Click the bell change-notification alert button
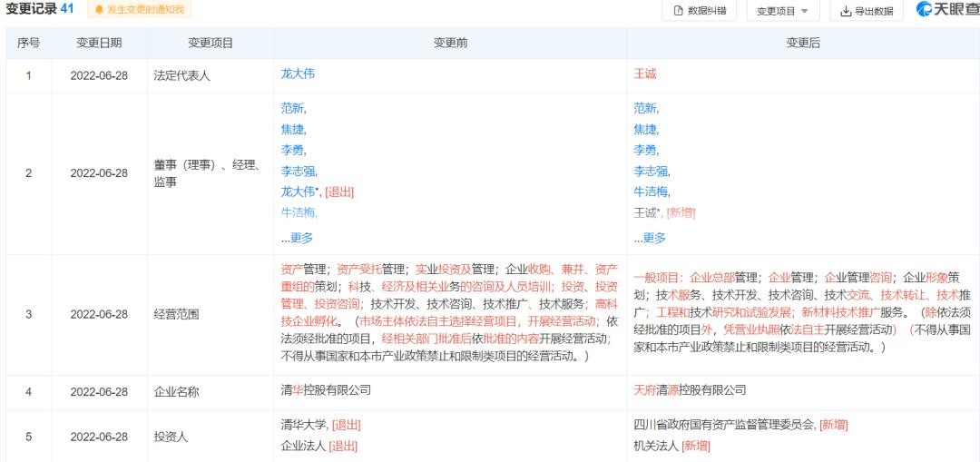This screenshot has height=462, width=980. point(139,10)
